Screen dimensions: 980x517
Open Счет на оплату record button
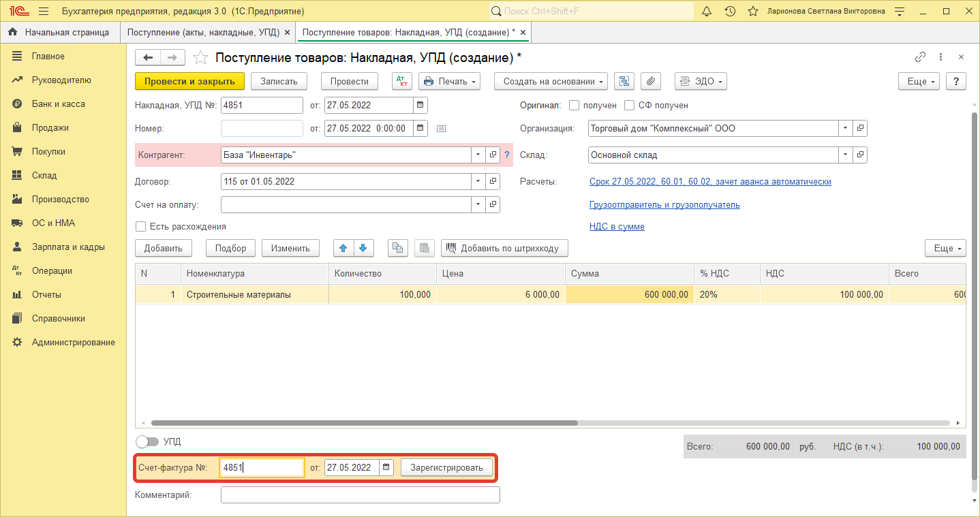click(493, 204)
